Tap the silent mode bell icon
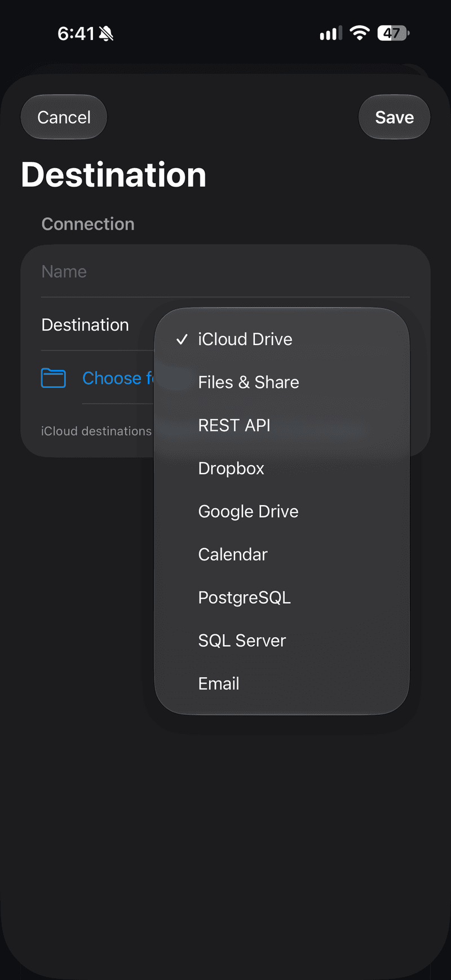 [106, 34]
